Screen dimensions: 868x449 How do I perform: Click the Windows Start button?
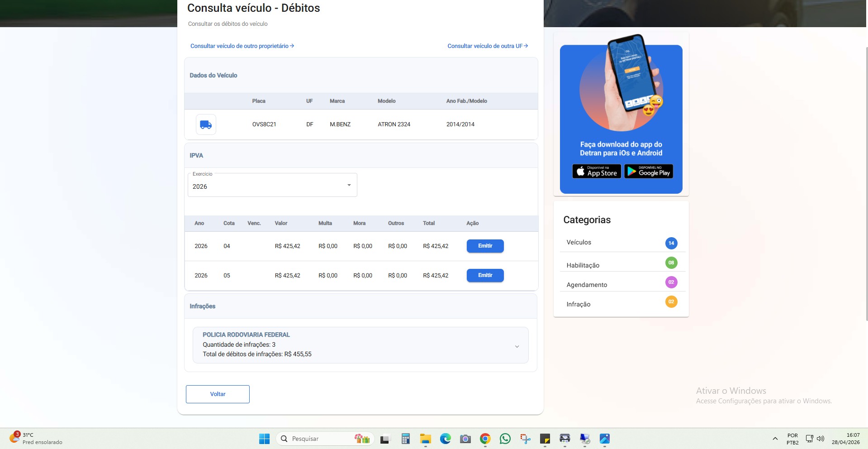pyautogui.click(x=264, y=439)
